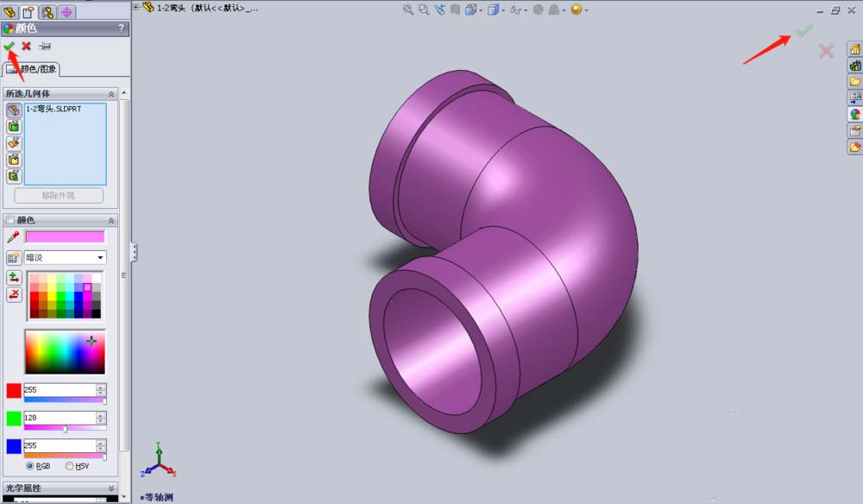
Task: Collapse the 颜色 section header
Action: tap(111, 220)
